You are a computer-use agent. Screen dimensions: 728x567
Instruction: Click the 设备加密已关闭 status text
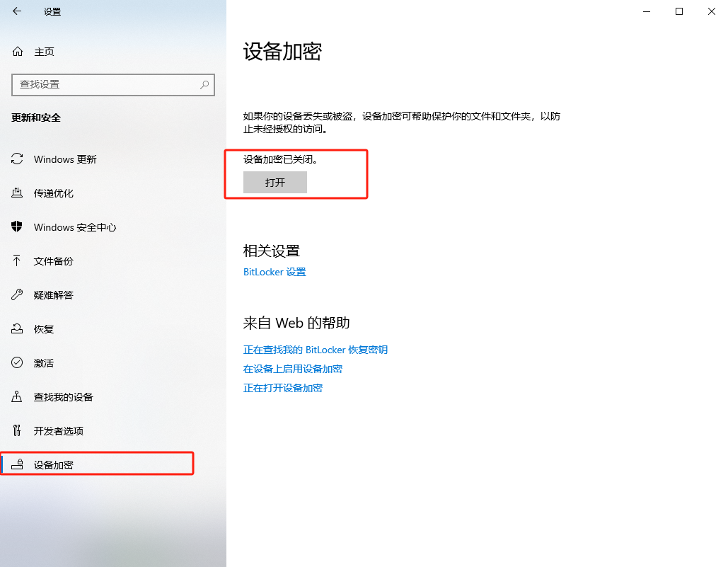[x=280, y=159]
